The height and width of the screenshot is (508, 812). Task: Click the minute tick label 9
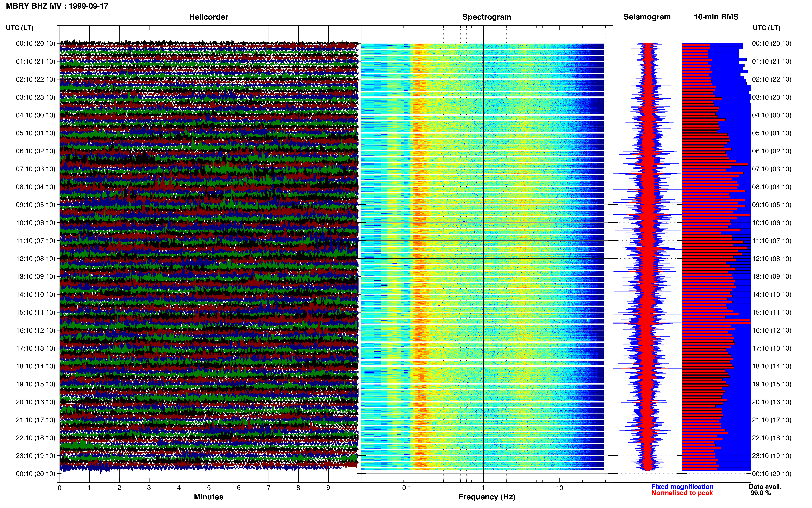[328, 488]
